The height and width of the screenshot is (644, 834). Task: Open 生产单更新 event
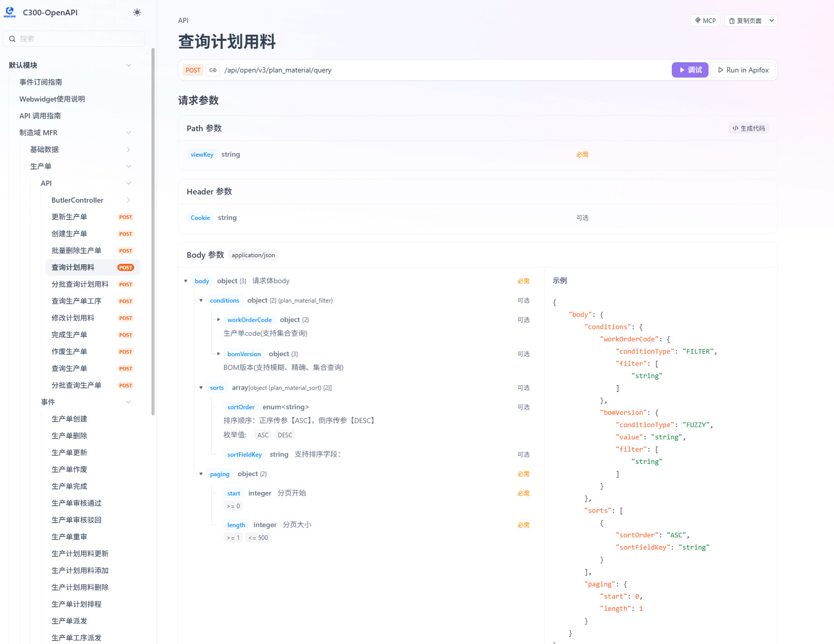(69, 453)
